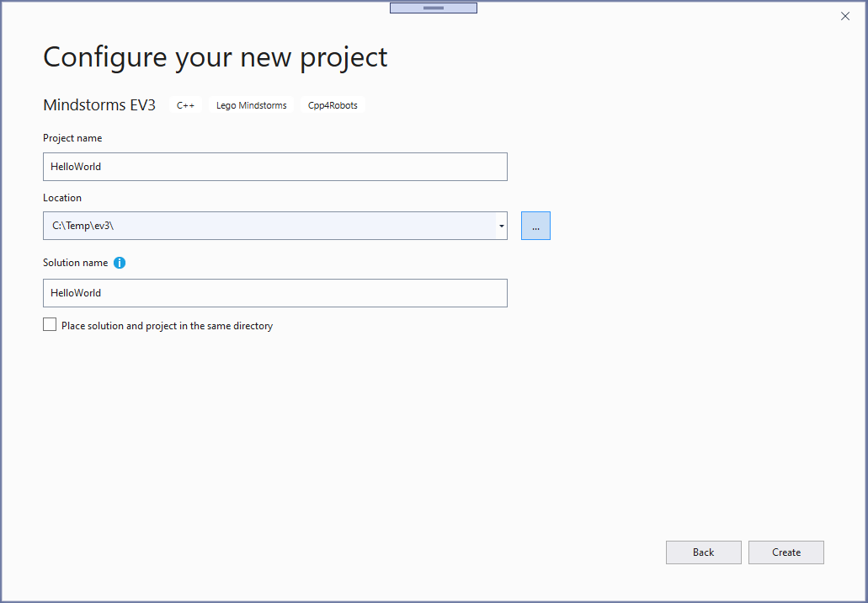Screen dimensions: 868x603
Task: Click the Lego Mindstorms tag
Action: pyautogui.click(x=252, y=105)
